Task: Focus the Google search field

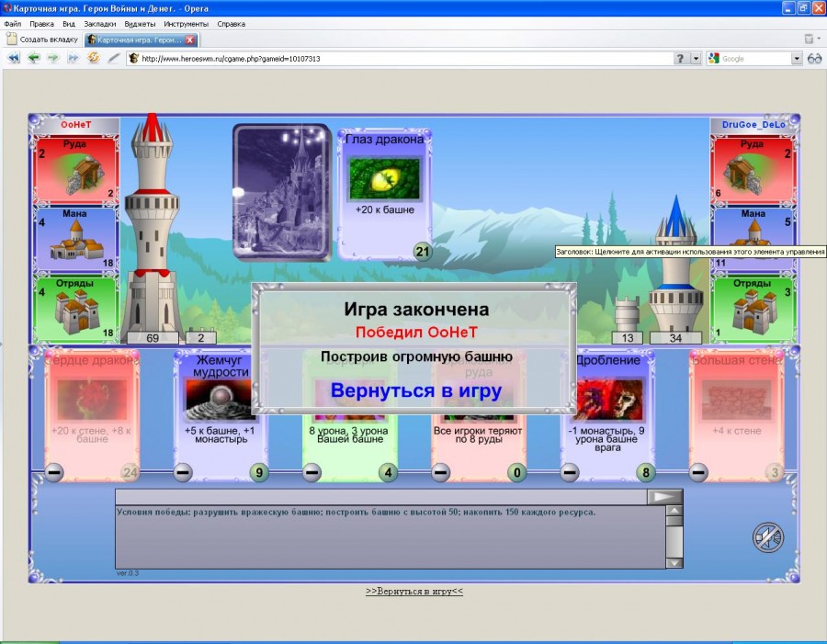Action: pos(755,59)
